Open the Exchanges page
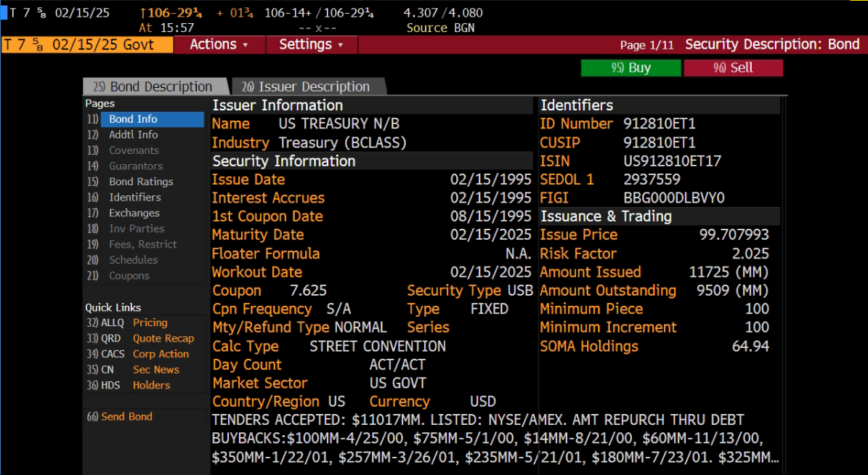 point(134,213)
